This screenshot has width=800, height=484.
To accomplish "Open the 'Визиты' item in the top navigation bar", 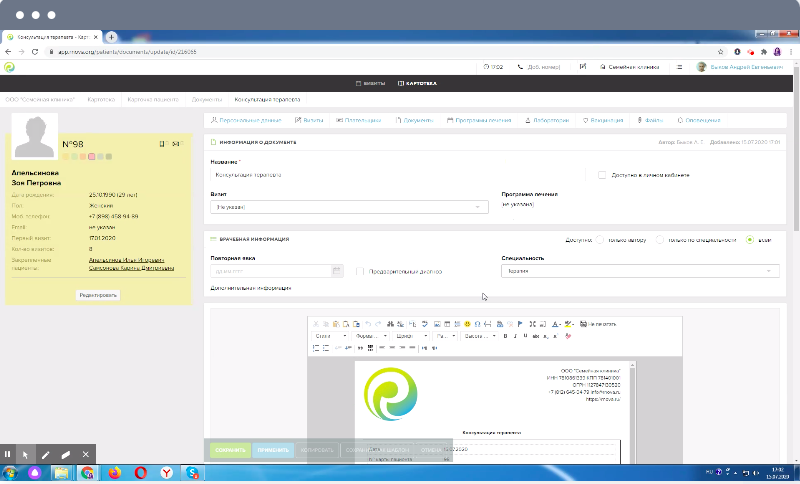I will coord(370,83).
